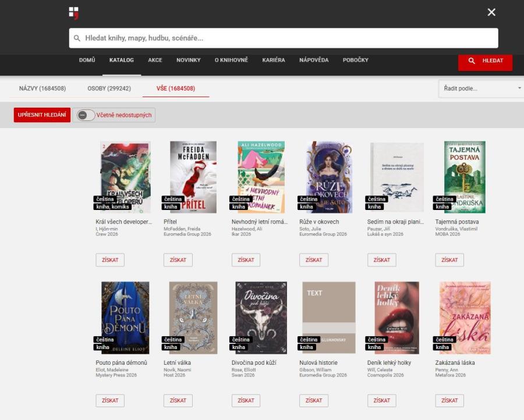The image size is (524, 420).
Task: Open title link 'Růže v okovech'
Action: 319,222
